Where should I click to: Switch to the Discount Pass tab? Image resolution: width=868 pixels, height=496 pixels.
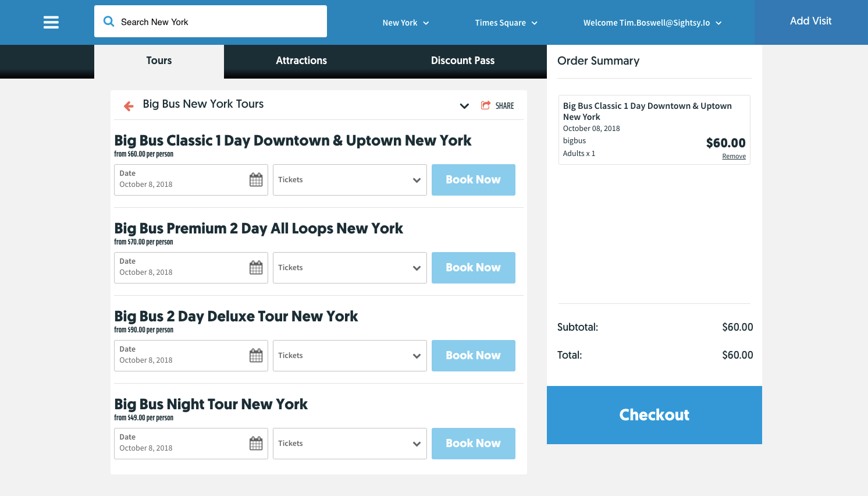pos(463,61)
